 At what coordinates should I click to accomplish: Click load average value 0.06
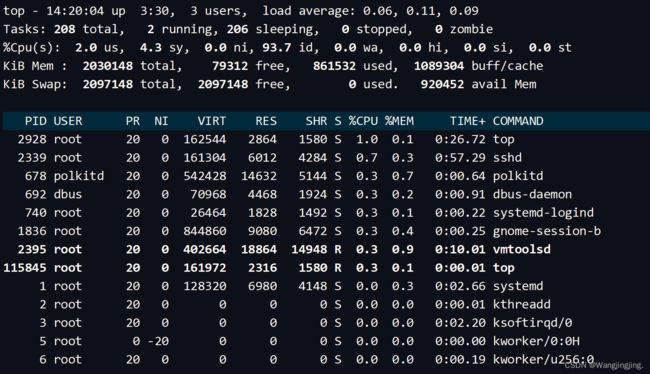[377, 11]
